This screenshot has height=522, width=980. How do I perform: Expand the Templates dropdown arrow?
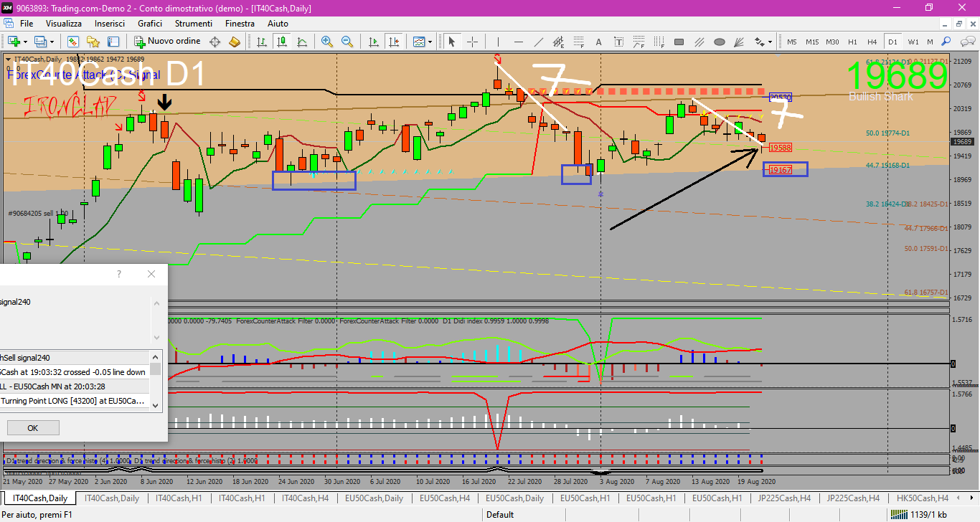[x=430, y=42]
